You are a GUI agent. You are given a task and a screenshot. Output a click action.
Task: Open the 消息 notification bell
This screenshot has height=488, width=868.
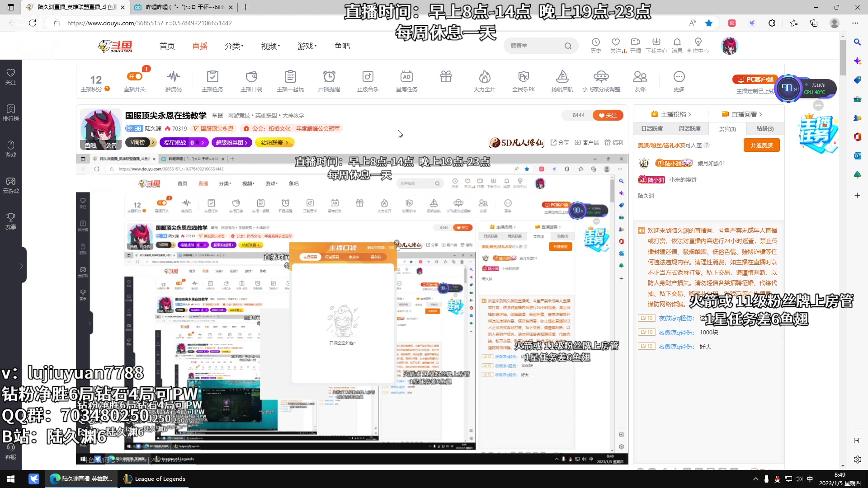(677, 46)
